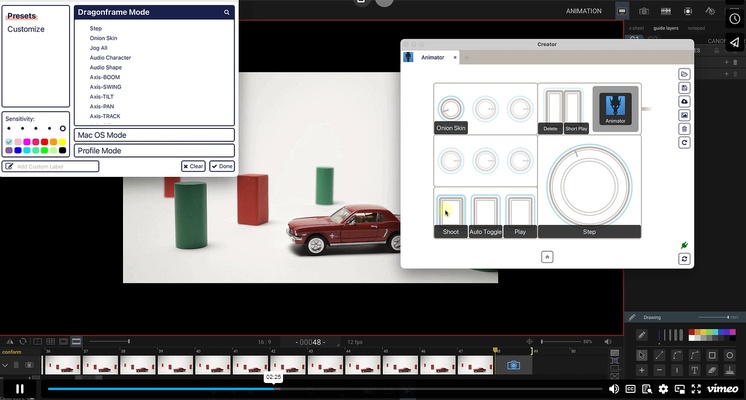Open file folder icon in Creator sidebar
Screen dimensions: 746x400
tap(684, 74)
